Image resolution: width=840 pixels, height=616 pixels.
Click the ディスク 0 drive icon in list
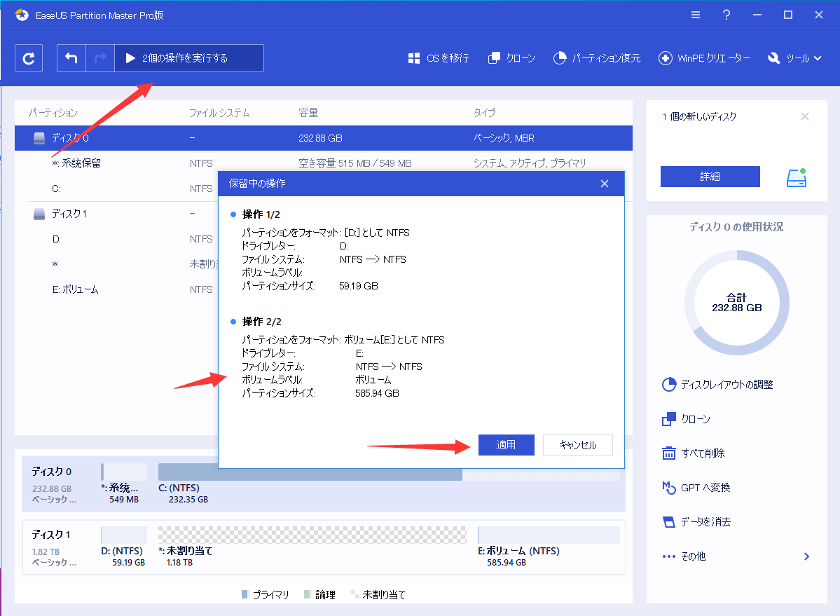point(39,138)
